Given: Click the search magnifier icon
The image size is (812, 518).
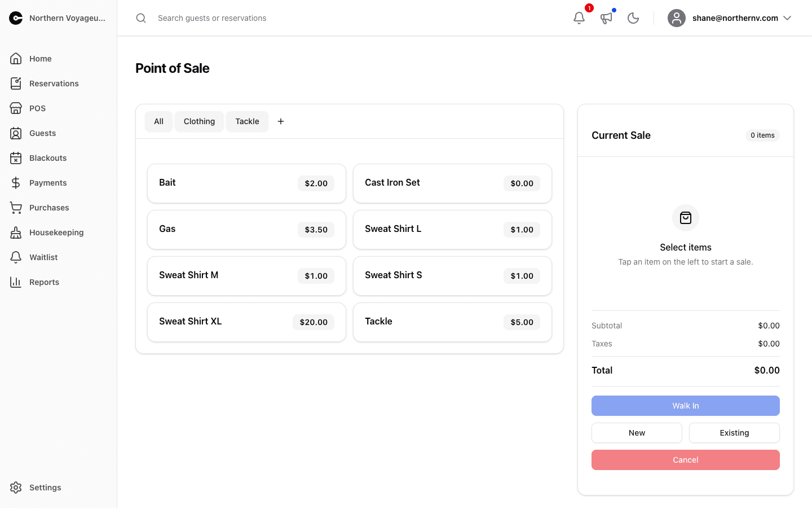Looking at the screenshot, I should 141,18.
